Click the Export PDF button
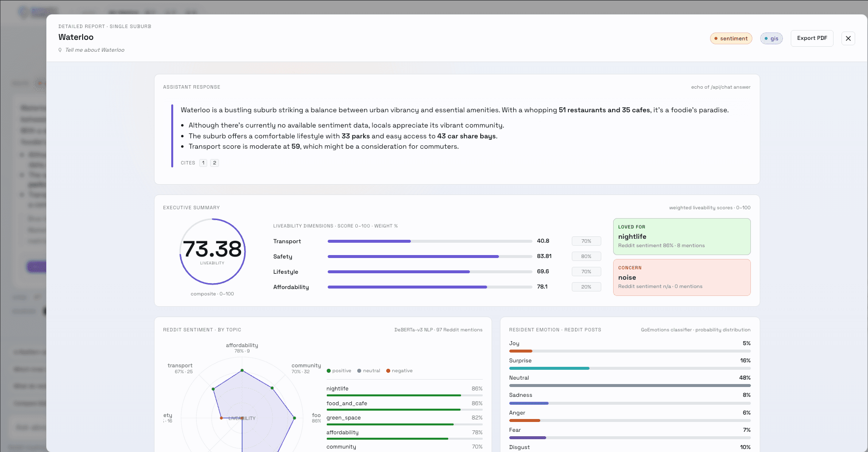Screen dimensions: 868x452 point(812,38)
